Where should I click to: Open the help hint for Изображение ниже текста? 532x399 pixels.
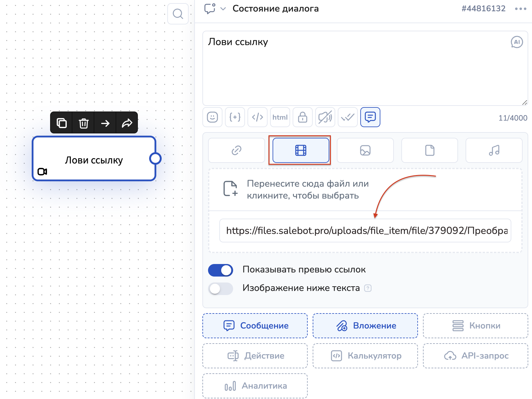click(x=368, y=288)
